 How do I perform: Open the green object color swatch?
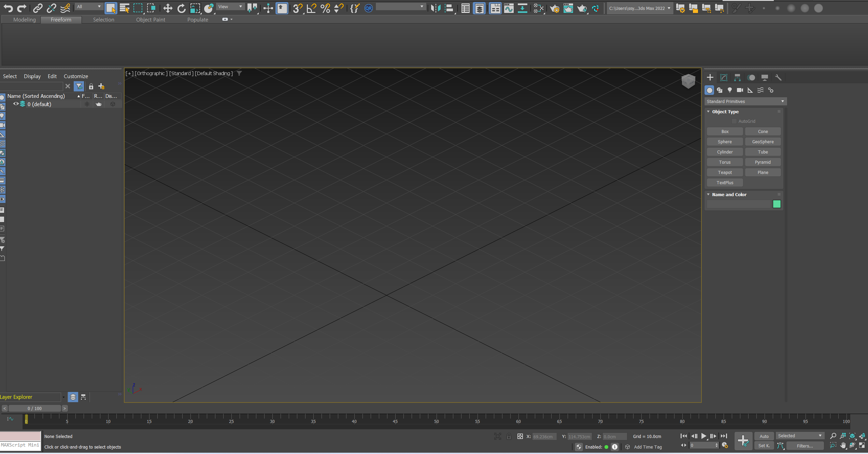[x=777, y=204]
